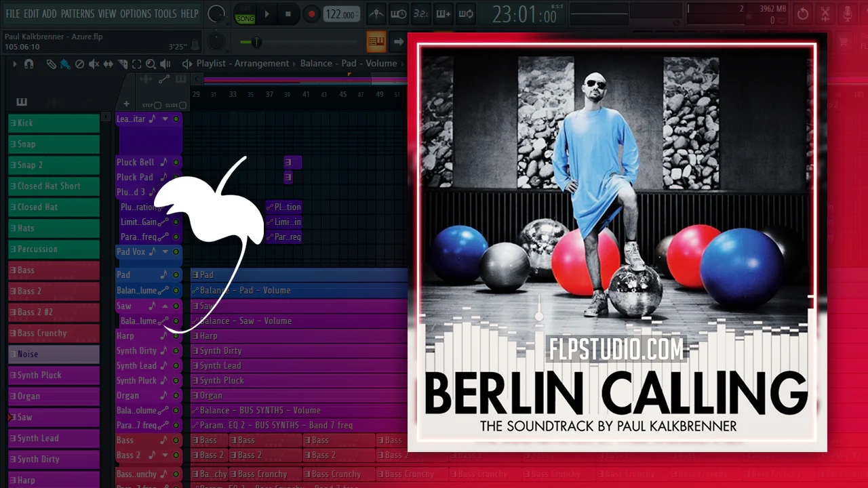Click the loop recording icon
The width and height of the screenshot is (868, 488).
coord(466,14)
